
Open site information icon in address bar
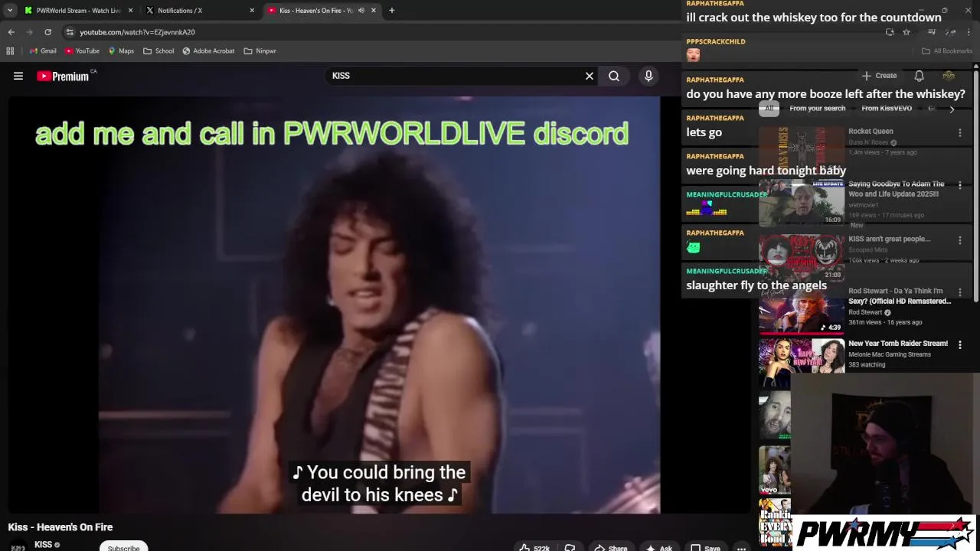70,32
